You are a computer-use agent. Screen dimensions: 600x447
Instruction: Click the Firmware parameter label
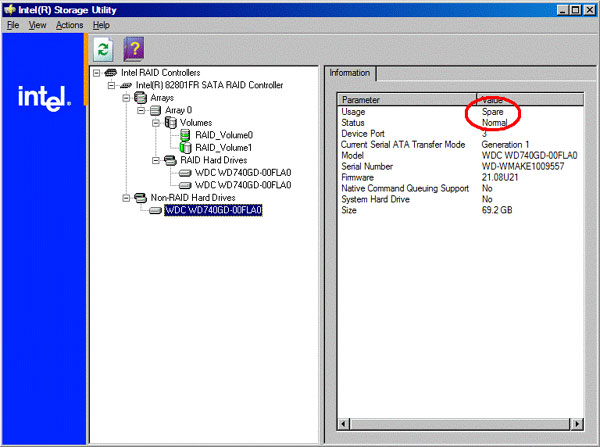[357, 178]
